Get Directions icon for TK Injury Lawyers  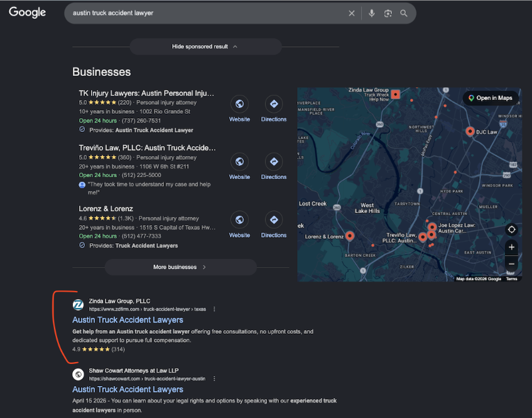[x=274, y=104]
